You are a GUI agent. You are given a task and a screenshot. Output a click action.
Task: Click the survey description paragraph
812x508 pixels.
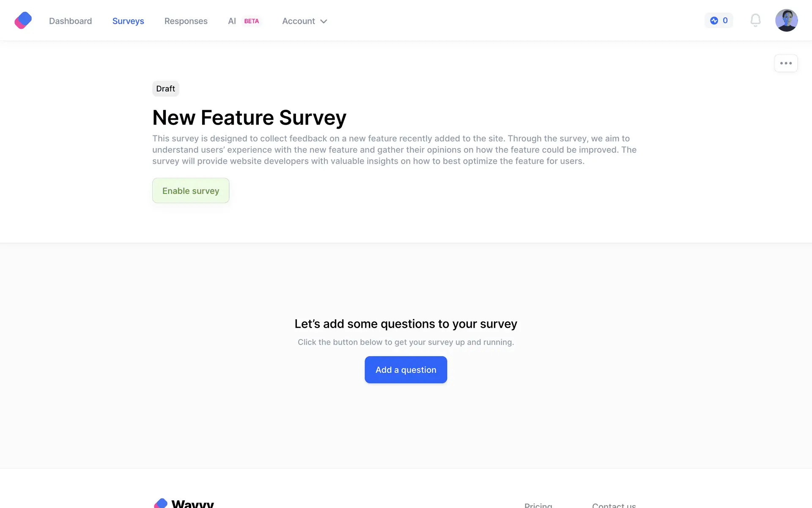click(x=394, y=150)
